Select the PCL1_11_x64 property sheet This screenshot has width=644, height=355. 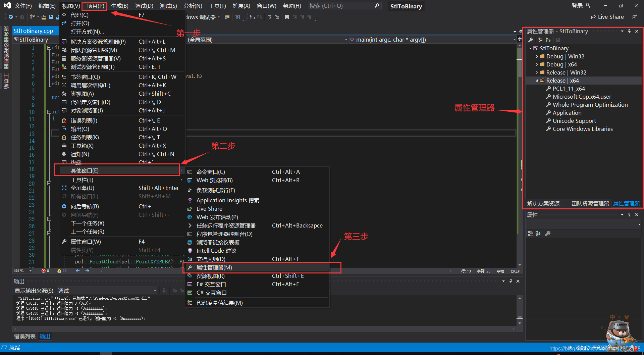(x=569, y=89)
